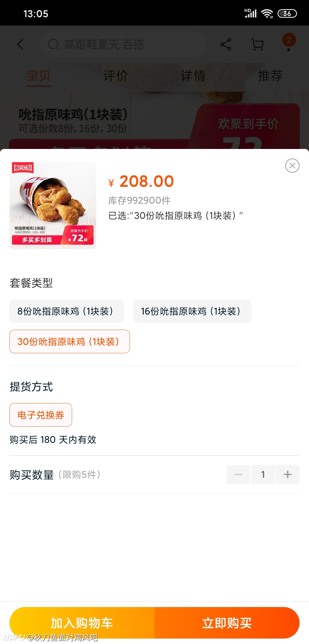Tap the search magnifier icon
The height and width of the screenshot is (644, 309).
point(54,44)
